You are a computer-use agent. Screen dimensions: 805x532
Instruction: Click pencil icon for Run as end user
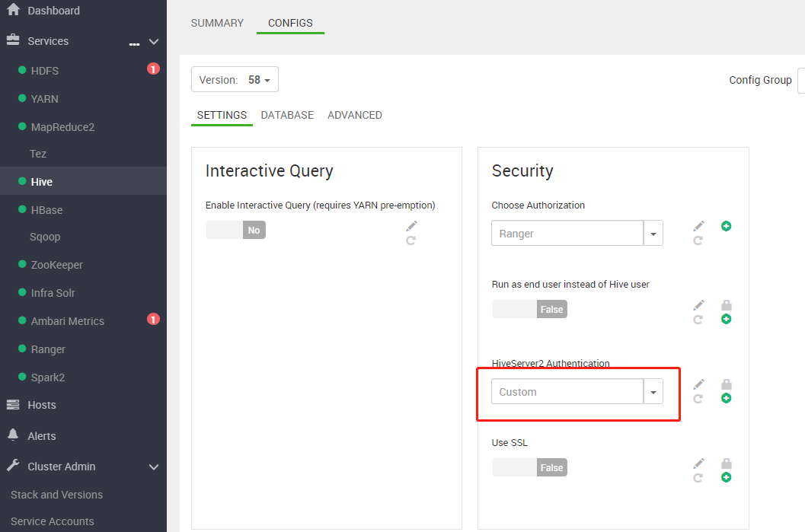698,305
